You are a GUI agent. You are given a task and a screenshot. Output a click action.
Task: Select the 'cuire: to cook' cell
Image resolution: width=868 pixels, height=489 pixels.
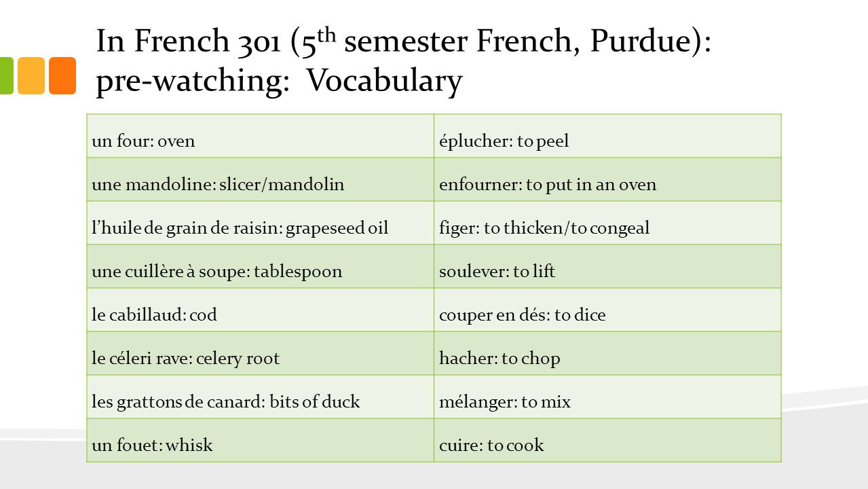pos(607,441)
